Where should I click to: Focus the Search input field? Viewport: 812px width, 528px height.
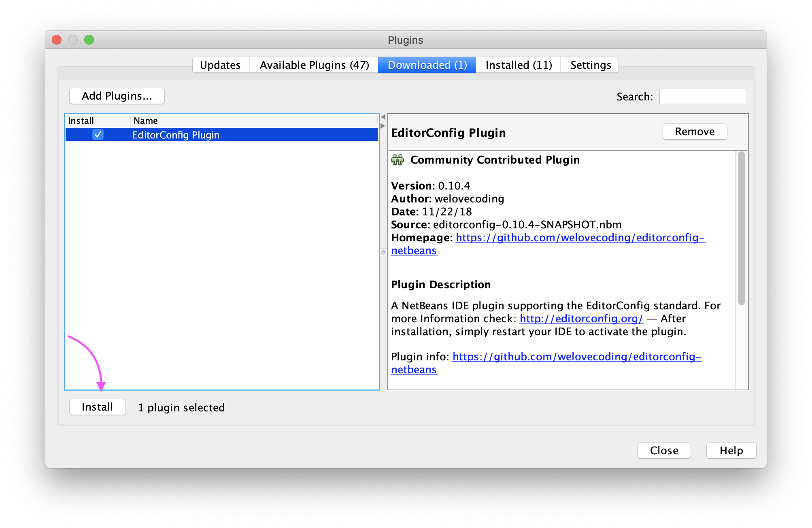[x=702, y=96]
